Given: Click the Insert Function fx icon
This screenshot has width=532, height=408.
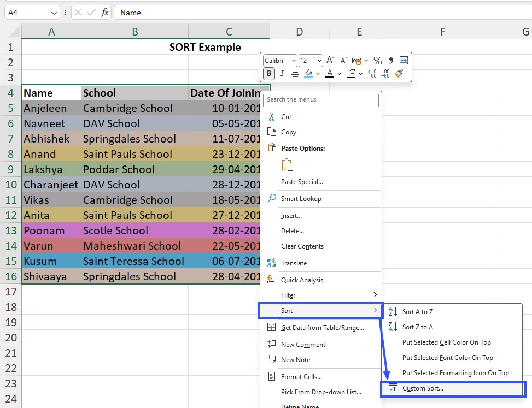Looking at the screenshot, I should [x=104, y=13].
